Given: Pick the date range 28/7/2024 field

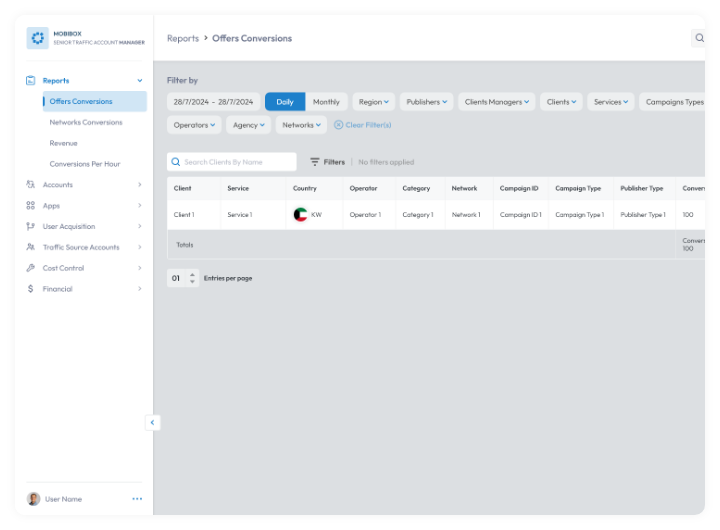Looking at the screenshot, I should (213, 102).
